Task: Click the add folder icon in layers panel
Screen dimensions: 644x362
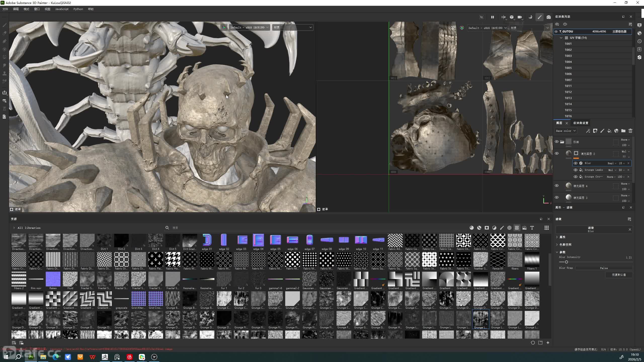Action: point(623,131)
